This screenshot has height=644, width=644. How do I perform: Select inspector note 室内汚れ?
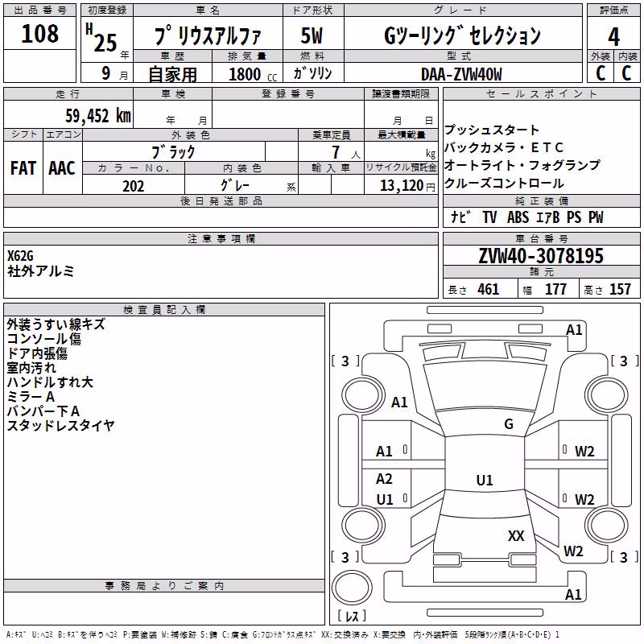[31, 368]
